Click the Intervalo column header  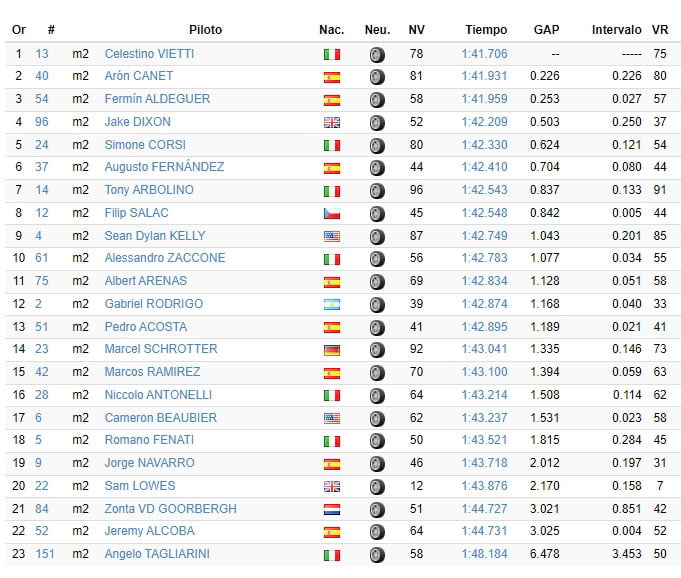[617, 30]
